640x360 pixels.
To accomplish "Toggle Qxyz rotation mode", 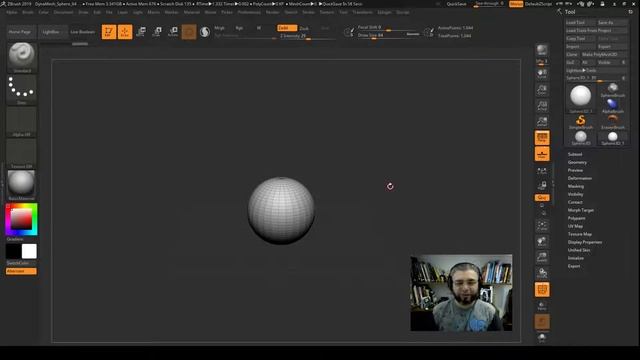I will point(542,198).
